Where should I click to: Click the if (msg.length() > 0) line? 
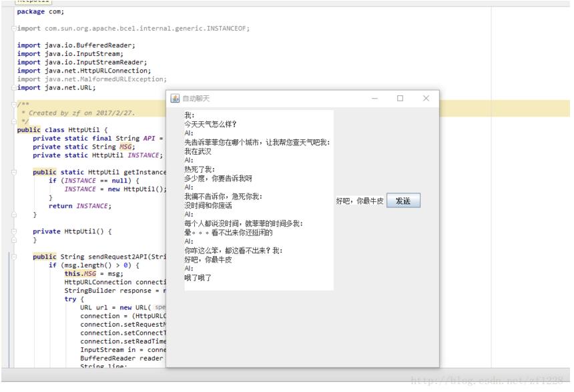(94, 265)
